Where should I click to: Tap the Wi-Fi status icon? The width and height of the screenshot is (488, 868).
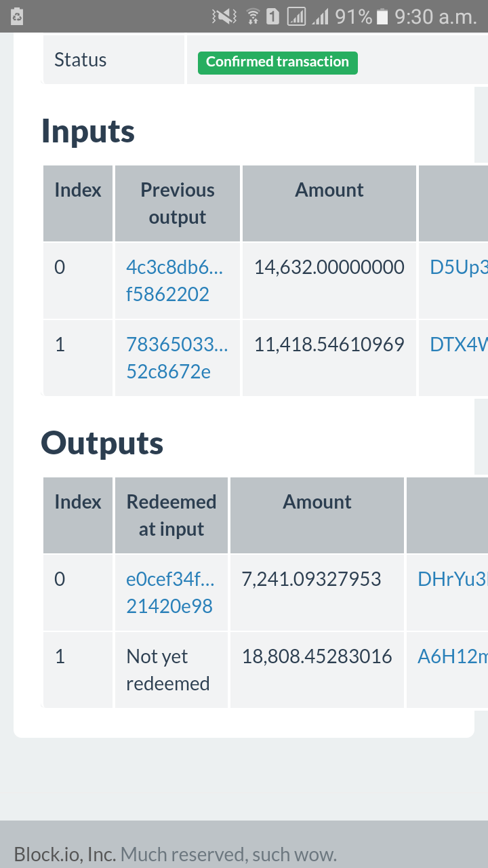click(x=253, y=16)
